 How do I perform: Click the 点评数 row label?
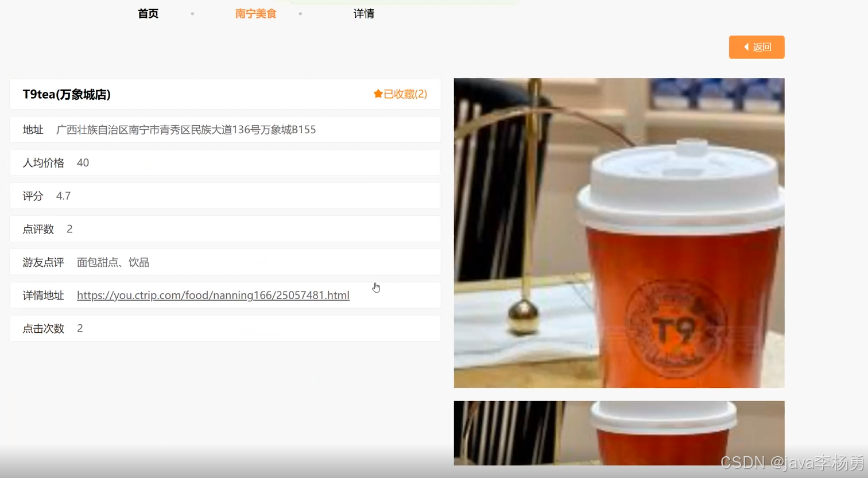(x=38, y=230)
